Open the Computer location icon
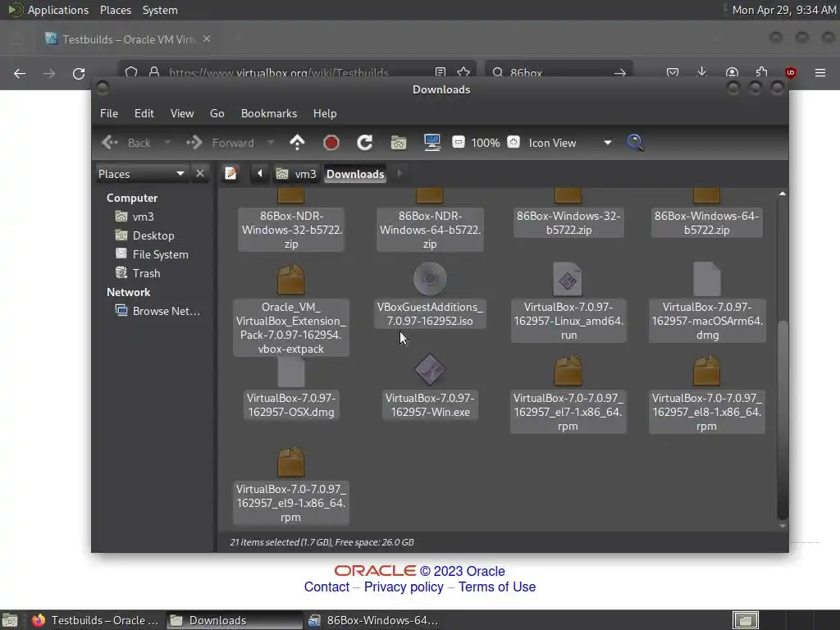840x630 pixels. (x=431, y=143)
